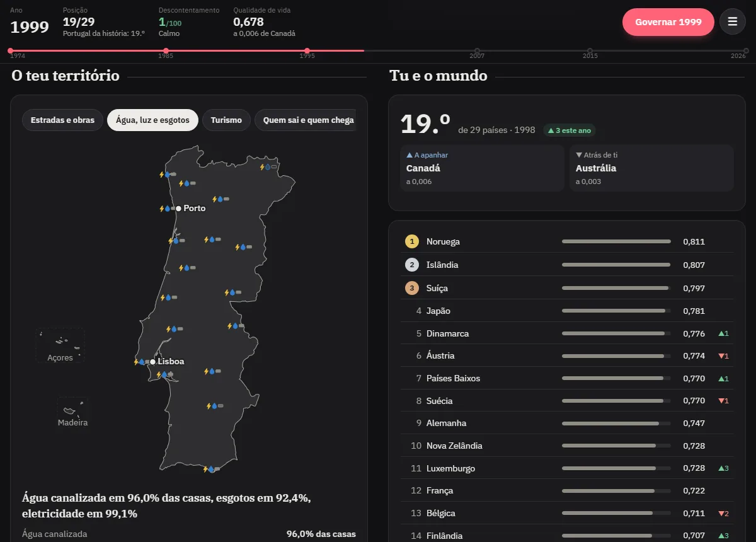
Task: Open the hamburger menu
Action: (x=732, y=21)
